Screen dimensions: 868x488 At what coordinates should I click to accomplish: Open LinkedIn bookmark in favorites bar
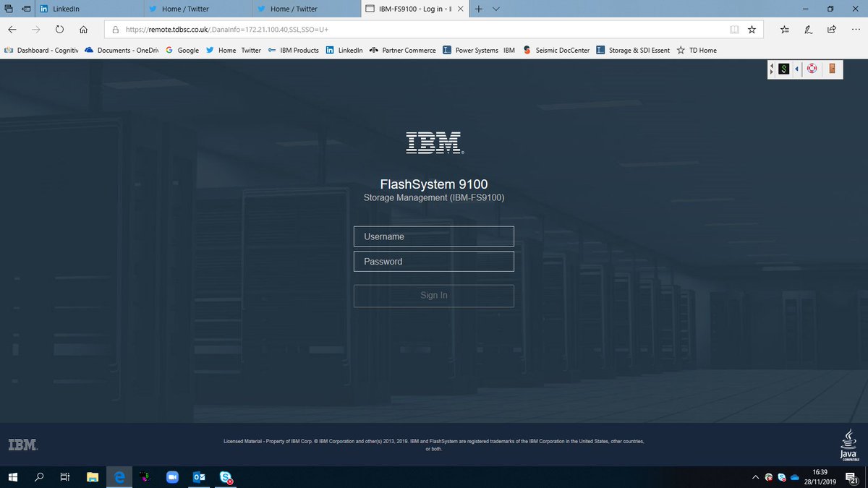(x=344, y=51)
